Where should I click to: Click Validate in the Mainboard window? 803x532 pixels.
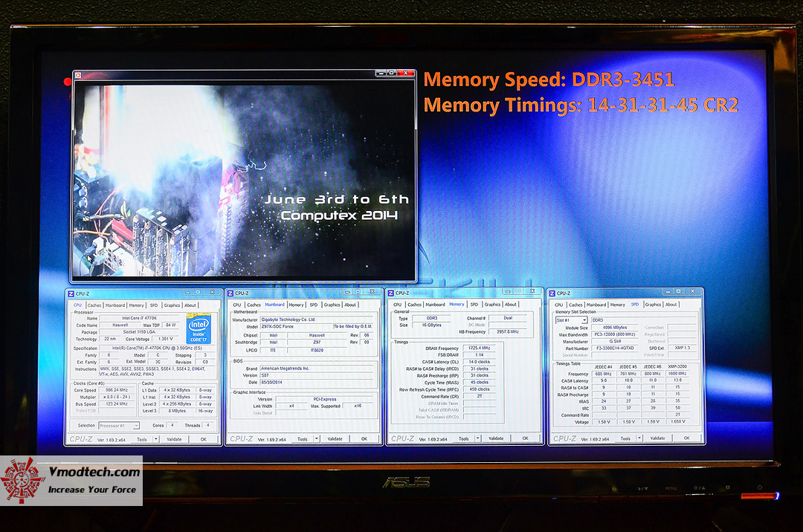335,438
